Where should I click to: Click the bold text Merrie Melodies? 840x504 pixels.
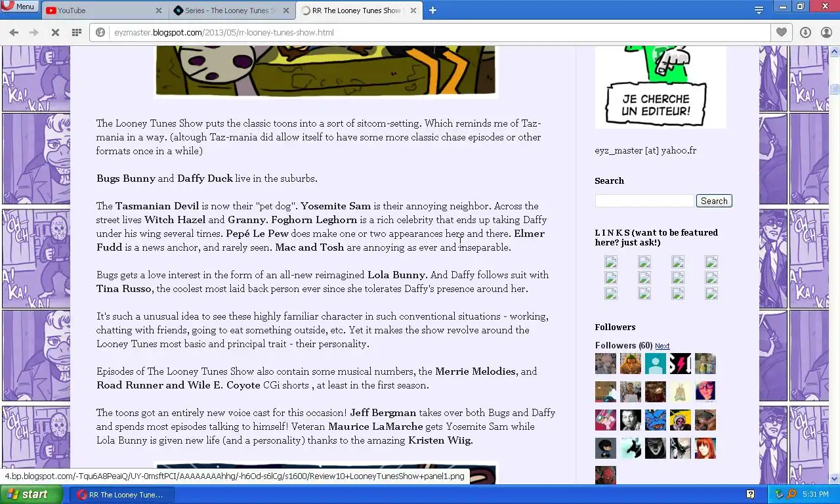point(476,371)
